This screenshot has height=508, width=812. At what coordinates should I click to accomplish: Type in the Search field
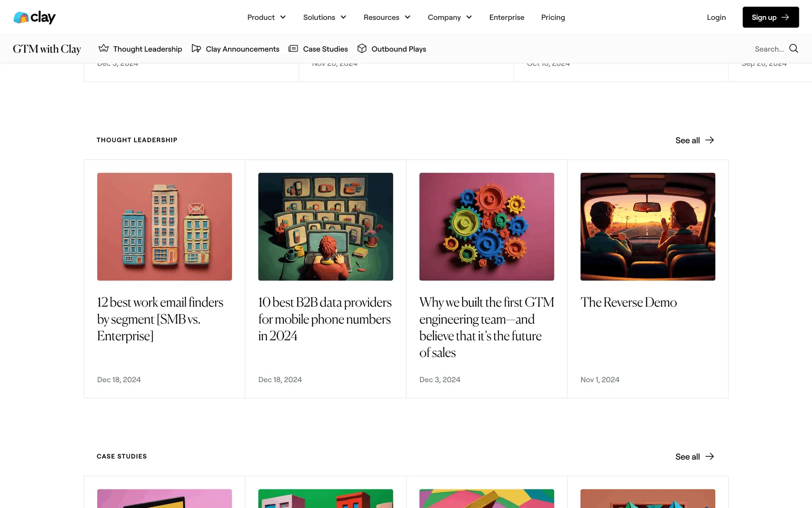click(x=769, y=49)
